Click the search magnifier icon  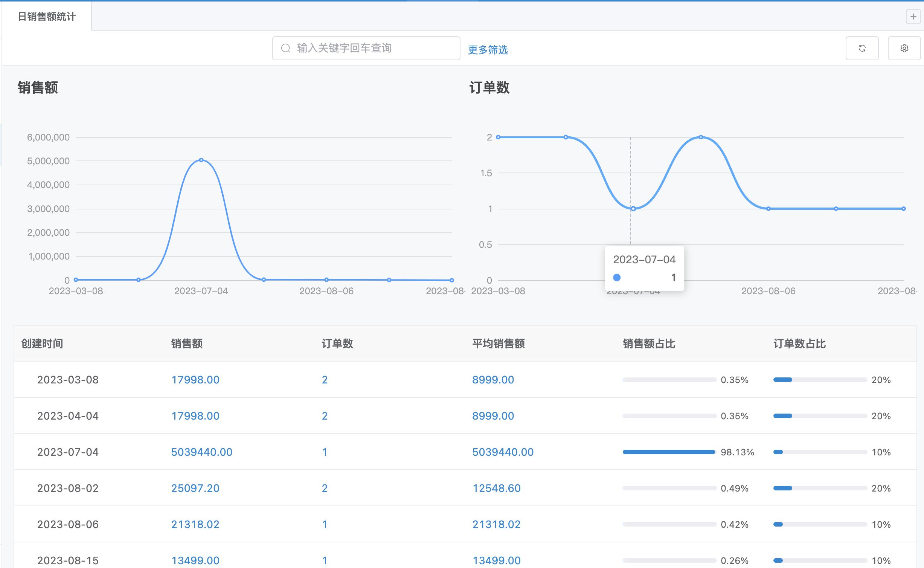(286, 48)
